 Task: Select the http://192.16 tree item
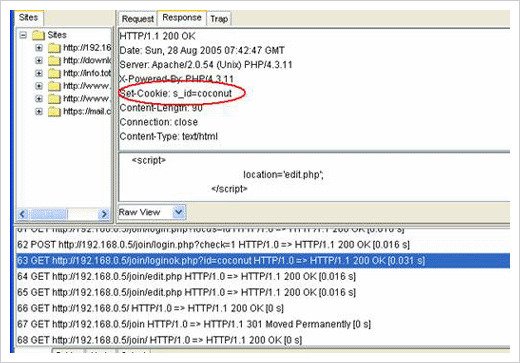point(87,48)
